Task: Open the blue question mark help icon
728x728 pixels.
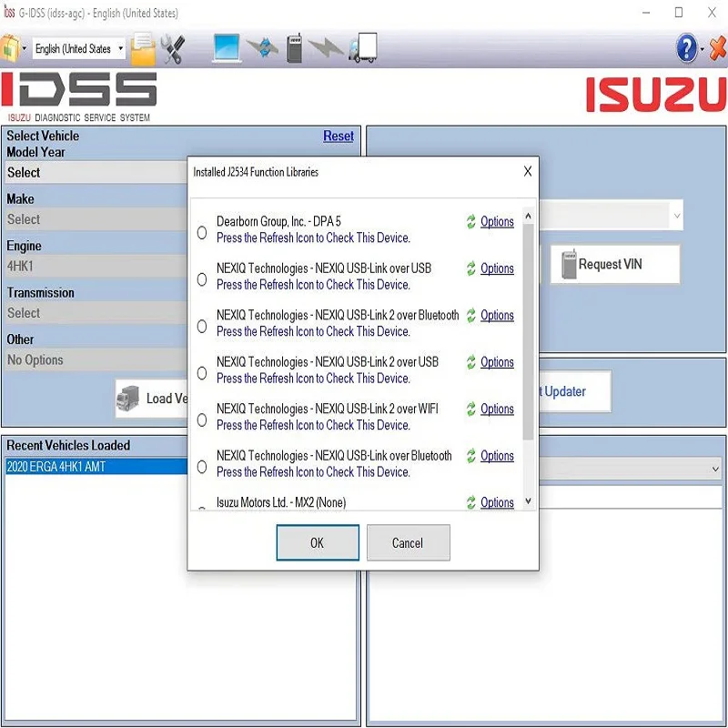Action: [686, 48]
